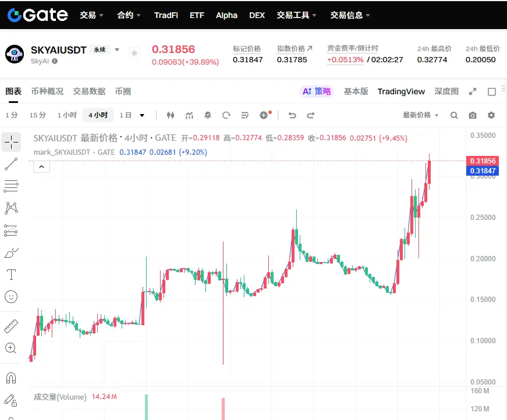Collapse the indicator legend chevron
507x420 pixels.
pos(42,167)
